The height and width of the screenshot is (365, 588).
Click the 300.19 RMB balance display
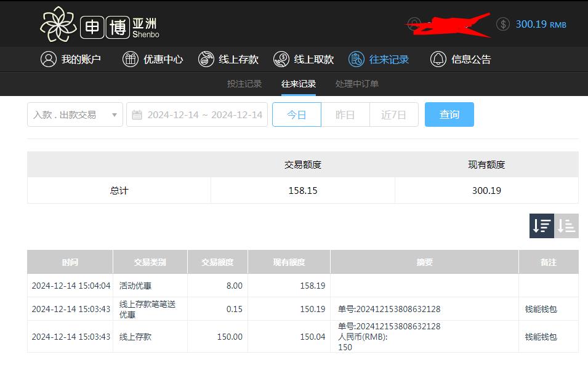542,23
